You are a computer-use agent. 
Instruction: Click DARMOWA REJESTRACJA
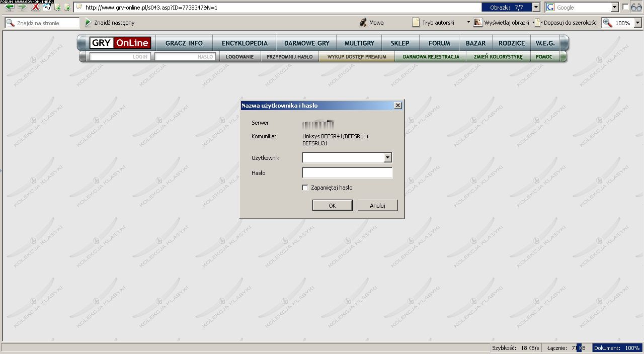(x=431, y=57)
